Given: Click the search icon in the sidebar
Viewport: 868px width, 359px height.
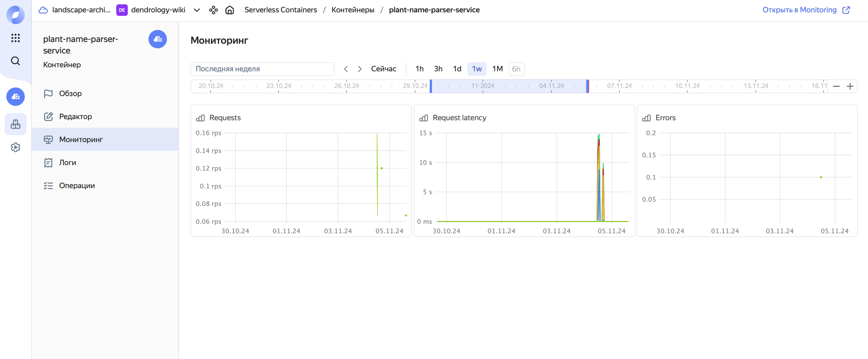Looking at the screenshot, I should 16,61.
